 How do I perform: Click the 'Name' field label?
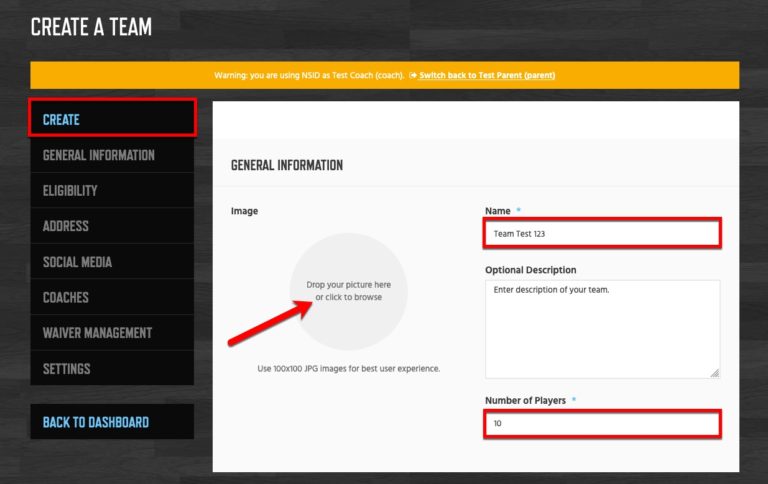tap(497, 211)
